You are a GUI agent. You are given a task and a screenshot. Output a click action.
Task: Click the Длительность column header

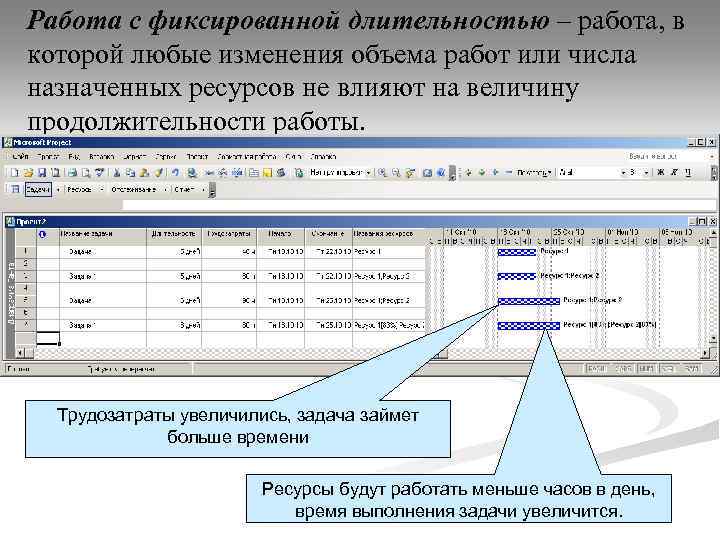pyautogui.click(x=174, y=234)
